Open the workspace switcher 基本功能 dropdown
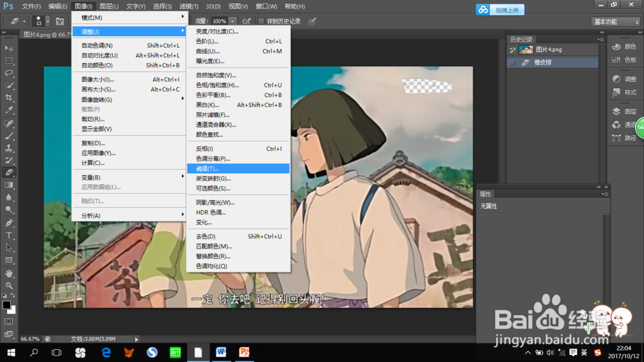This screenshot has width=644, height=362. (x=616, y=22)
